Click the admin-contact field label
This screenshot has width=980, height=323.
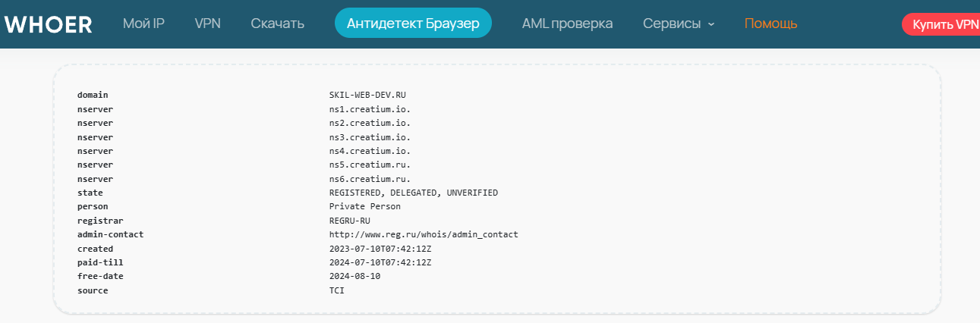[111, 234]
